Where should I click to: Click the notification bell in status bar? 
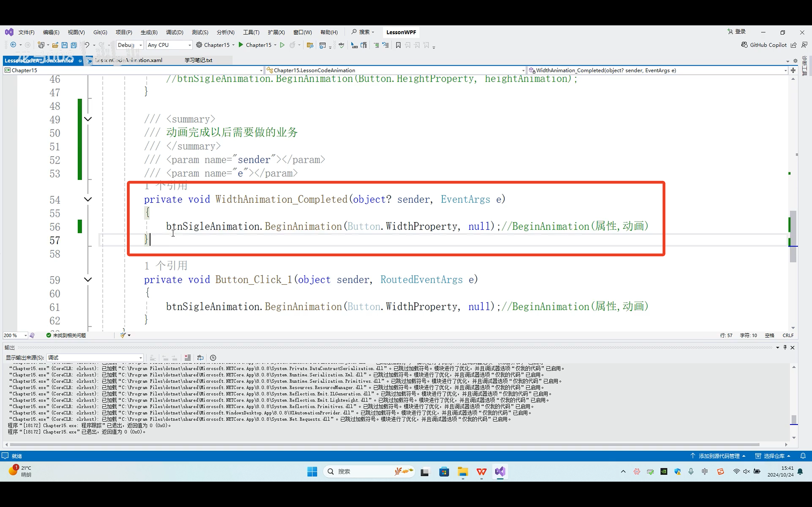803,456
